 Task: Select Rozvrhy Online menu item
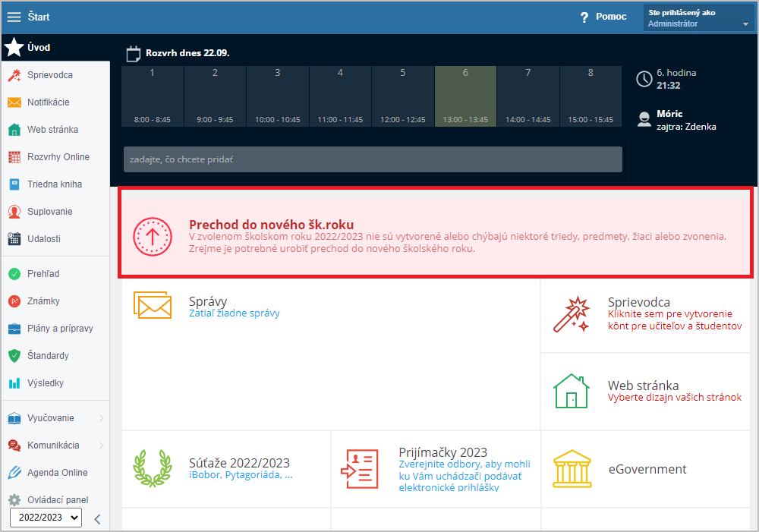click(x=58, y=157)
